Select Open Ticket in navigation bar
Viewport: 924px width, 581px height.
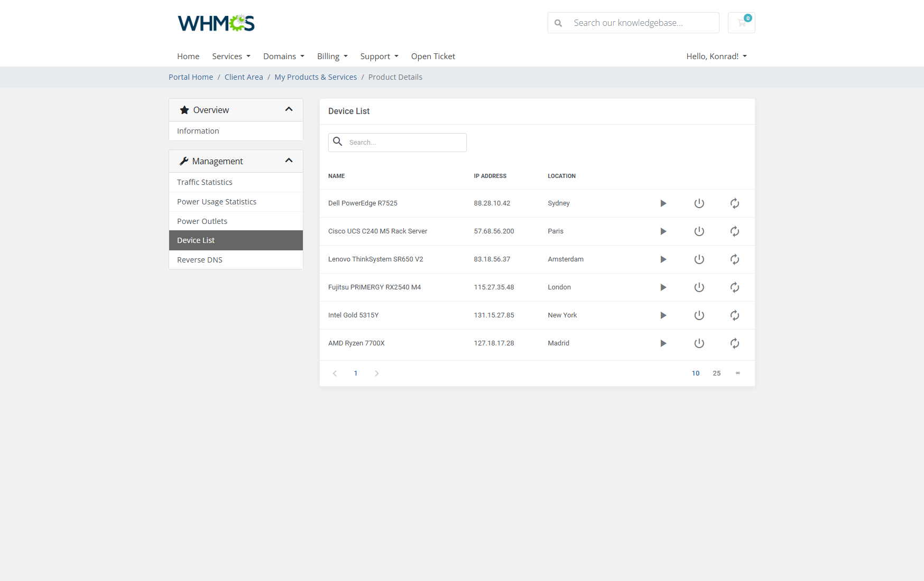click(x=433, y=57)
